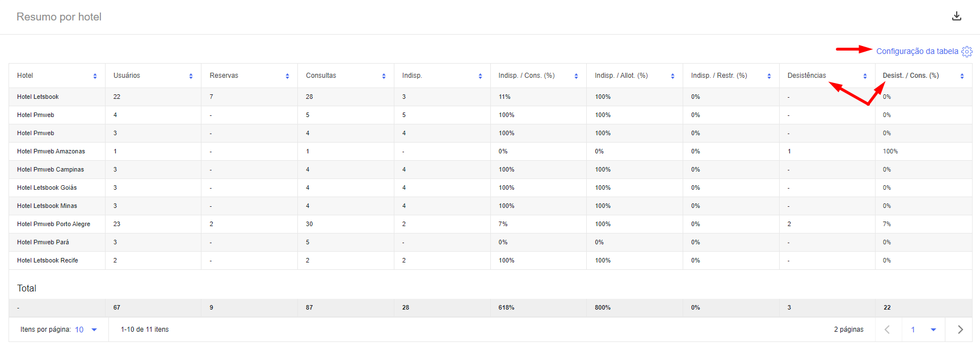
Task: Sort by Desist. / Cons. (%) arrows
Action: [x=962, y=76]
